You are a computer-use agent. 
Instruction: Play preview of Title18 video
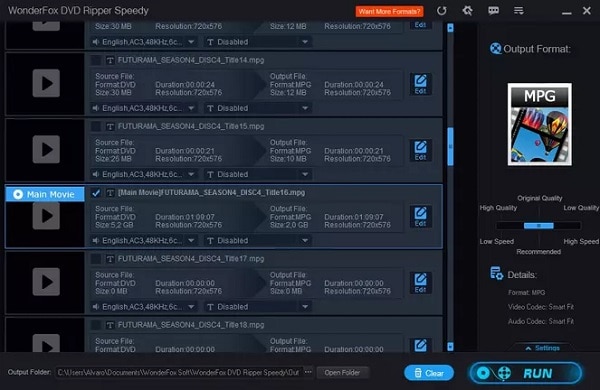(x=46, y=343)
